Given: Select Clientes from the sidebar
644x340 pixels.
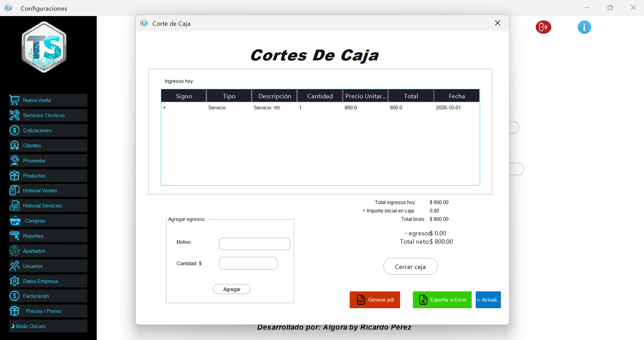Looking at the screenshot, I should [x=48, y=145].
